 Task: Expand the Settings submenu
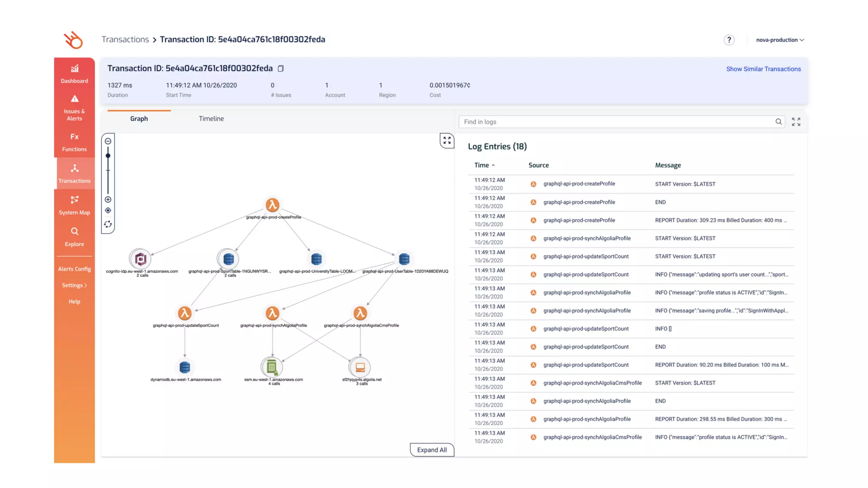pyautogui.click(x=74, y=285)
